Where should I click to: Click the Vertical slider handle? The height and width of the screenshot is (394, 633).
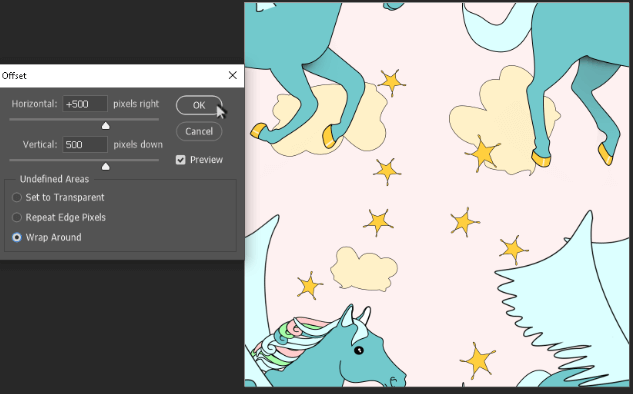105,166
